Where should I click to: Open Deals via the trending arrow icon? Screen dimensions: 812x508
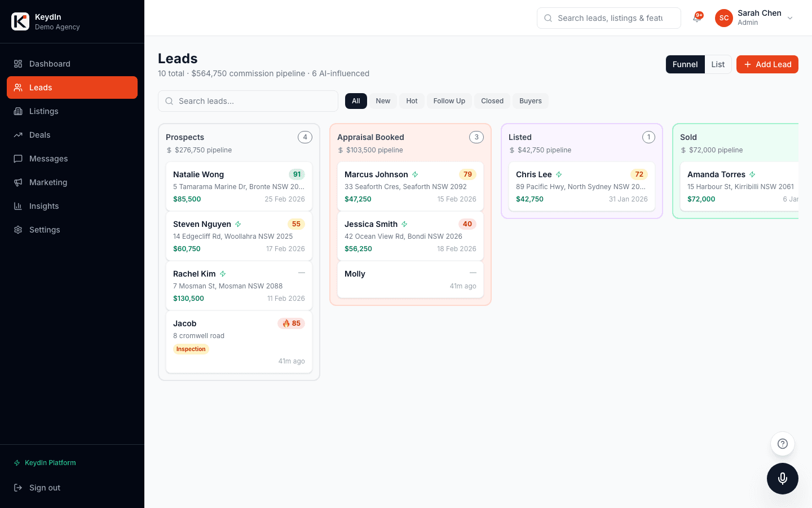tap(18, 135)
